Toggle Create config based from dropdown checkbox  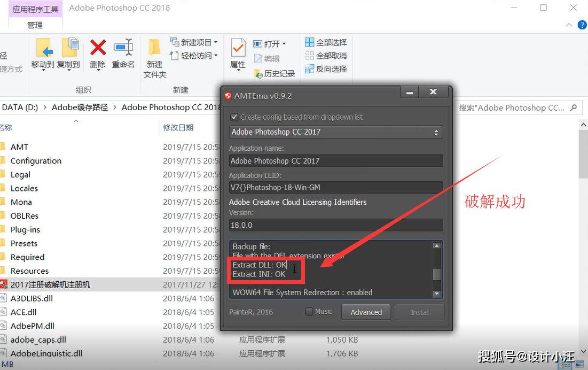(x=234, y=117)
